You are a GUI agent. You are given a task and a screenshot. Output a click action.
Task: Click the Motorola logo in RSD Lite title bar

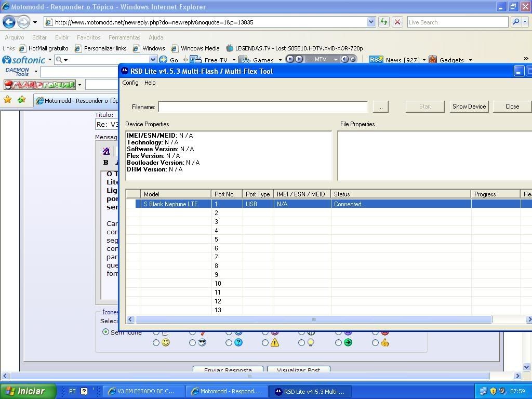coord(125,71)
